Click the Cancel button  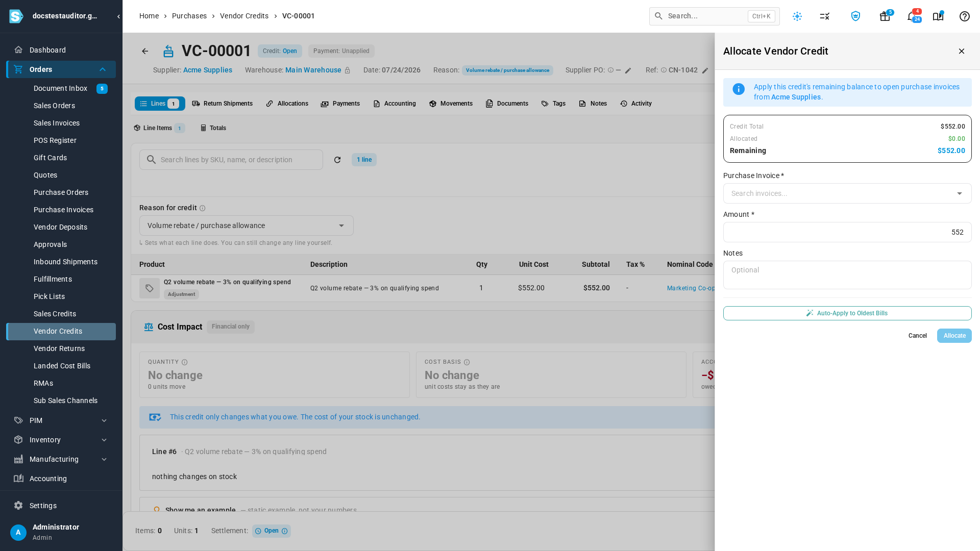[918, 336]
